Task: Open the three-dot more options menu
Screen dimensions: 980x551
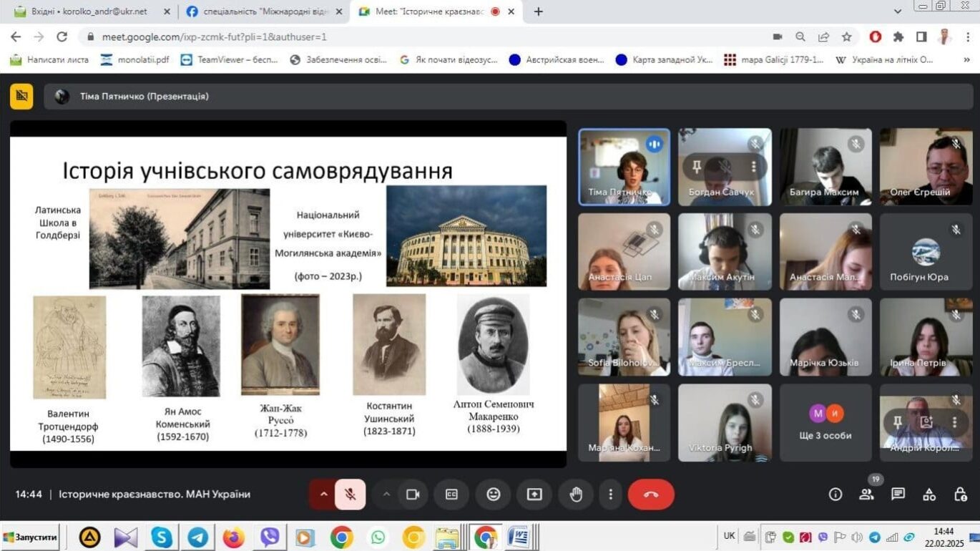Action: click(x=610, y=494)
